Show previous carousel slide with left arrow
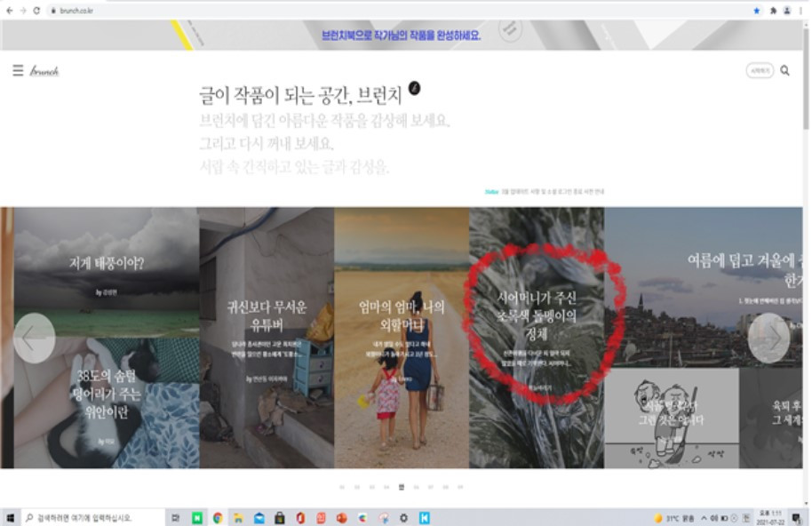 click(x=34, y=338)
